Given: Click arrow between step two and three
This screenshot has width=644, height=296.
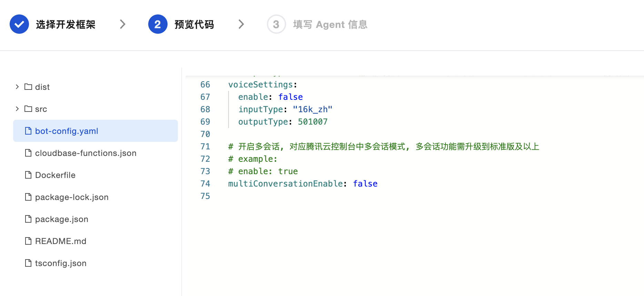Looking at the screenshot, I should point(241,24).
